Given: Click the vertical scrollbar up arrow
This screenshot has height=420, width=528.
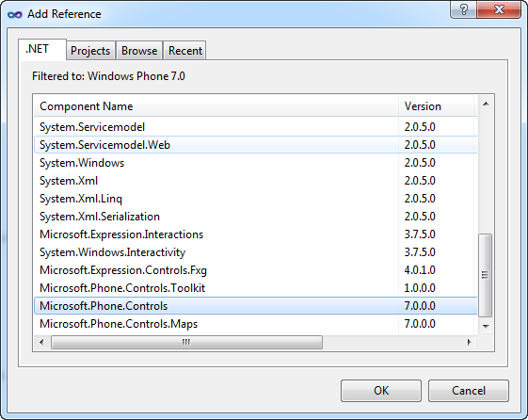Looking at the screenshot, I should click(486, 104).
